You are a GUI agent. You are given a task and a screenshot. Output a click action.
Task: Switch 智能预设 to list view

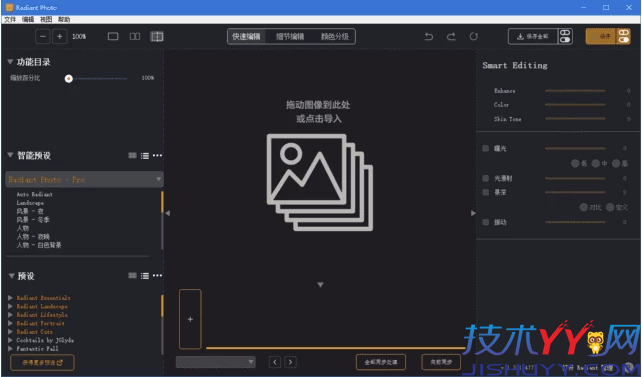coord(145,156)
